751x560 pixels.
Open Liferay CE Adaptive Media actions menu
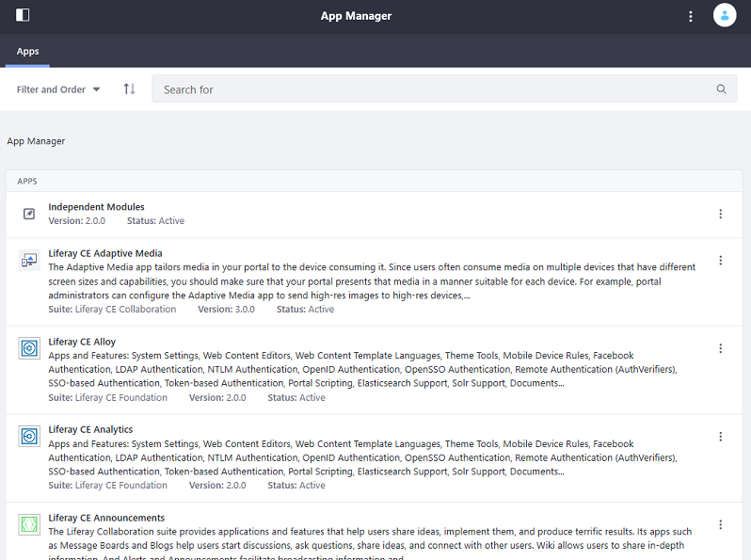(x=720, y=261)
